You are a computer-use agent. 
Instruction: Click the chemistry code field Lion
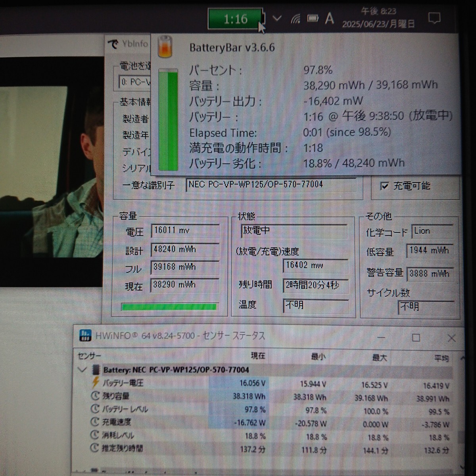(x=432, y=231)
